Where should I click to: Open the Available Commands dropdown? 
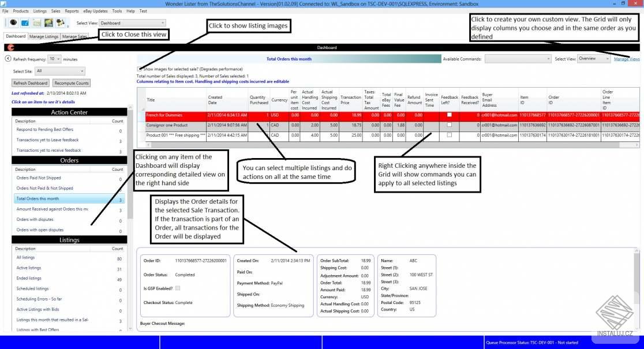click(518, 59)
